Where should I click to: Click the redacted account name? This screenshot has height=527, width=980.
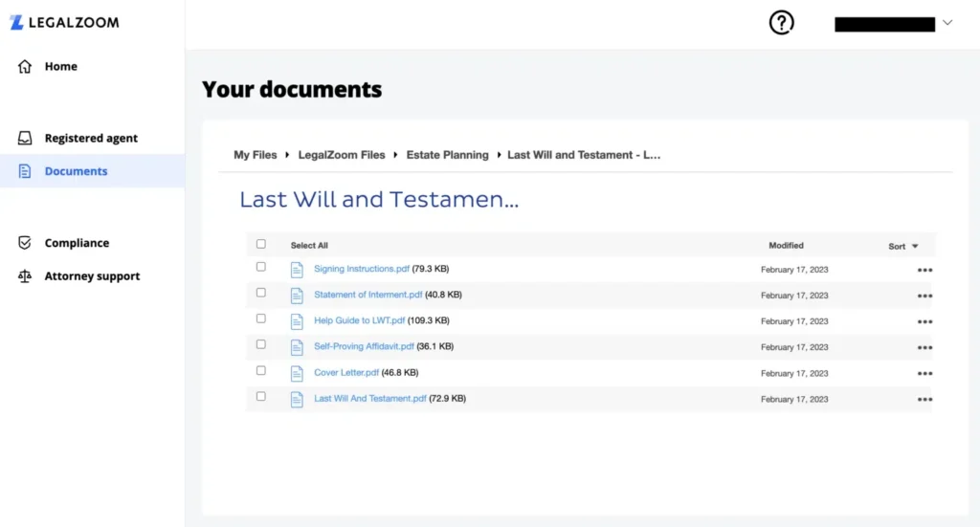pos(885,24)
